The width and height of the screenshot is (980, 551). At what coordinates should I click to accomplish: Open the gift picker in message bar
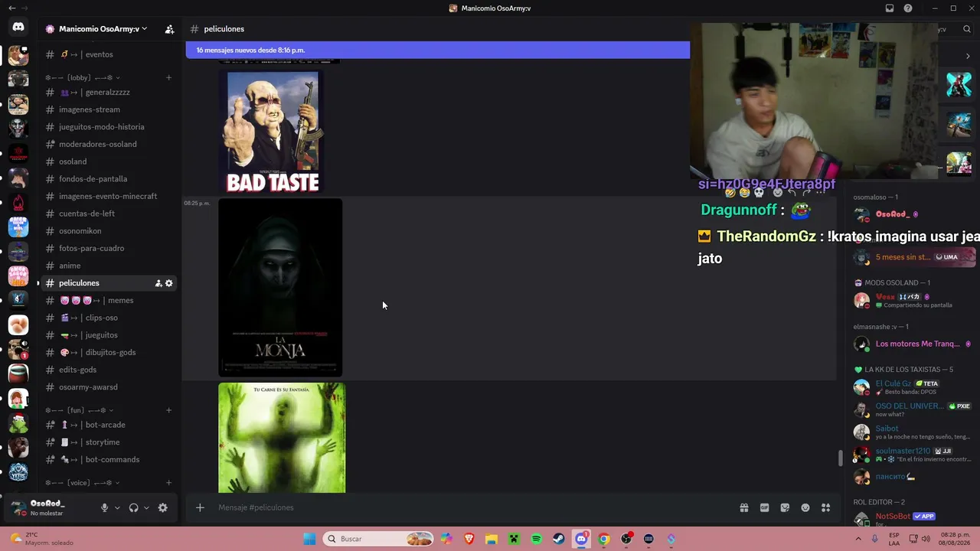tap(743, 507)
